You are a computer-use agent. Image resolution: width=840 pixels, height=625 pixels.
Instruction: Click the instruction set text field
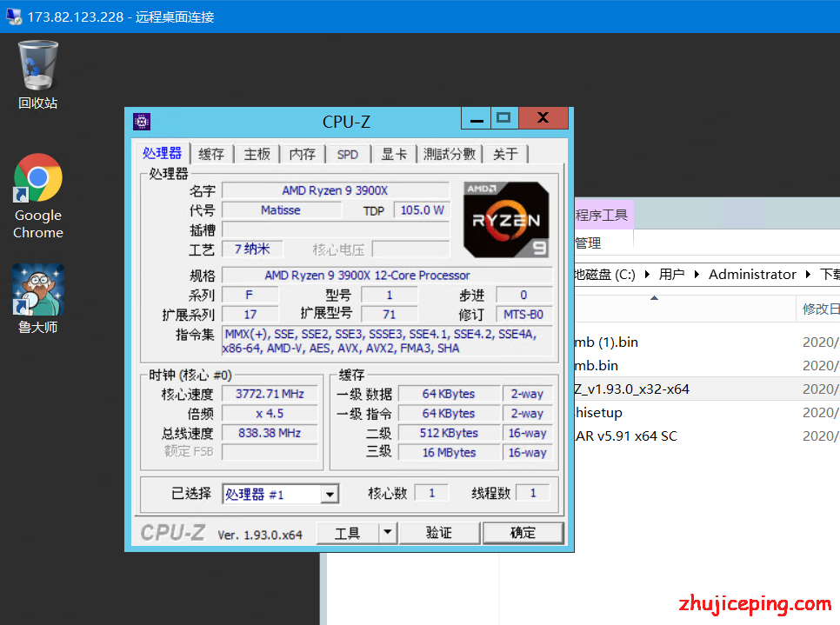point(387,341)
